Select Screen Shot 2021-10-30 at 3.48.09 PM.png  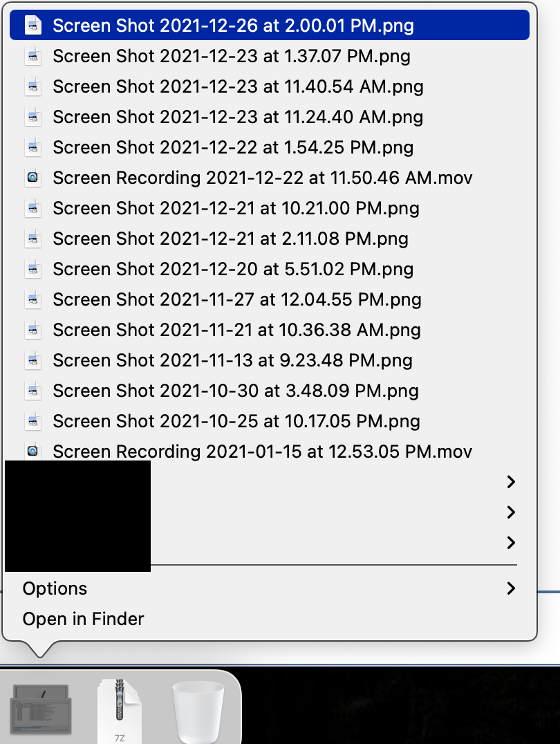tap(236, 391)
